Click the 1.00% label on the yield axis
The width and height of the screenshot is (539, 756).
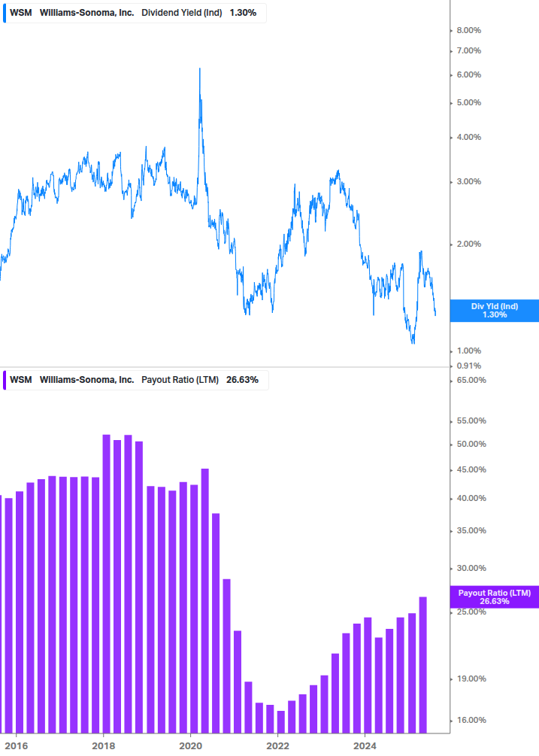[x=468, y=351]
